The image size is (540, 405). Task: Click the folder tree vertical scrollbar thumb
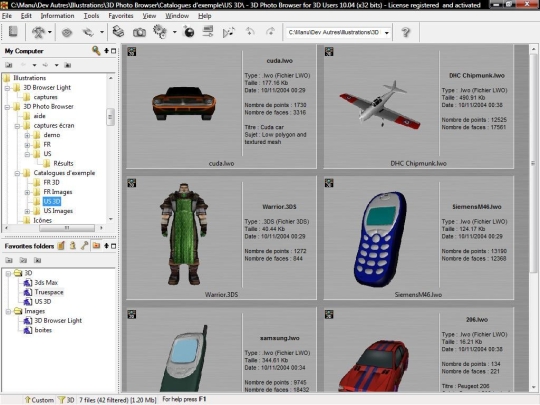pyautogui.click(x=110, y=117)
